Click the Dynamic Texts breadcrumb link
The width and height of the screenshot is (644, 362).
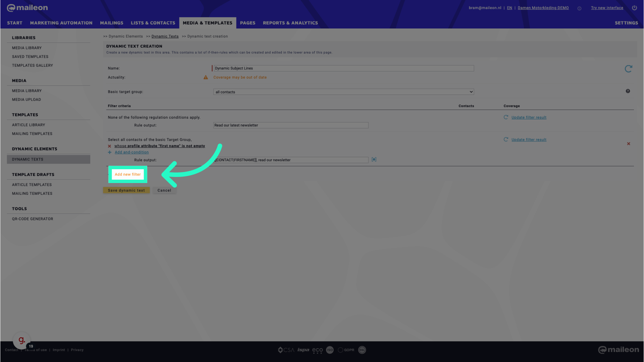[x=165, y=36]
